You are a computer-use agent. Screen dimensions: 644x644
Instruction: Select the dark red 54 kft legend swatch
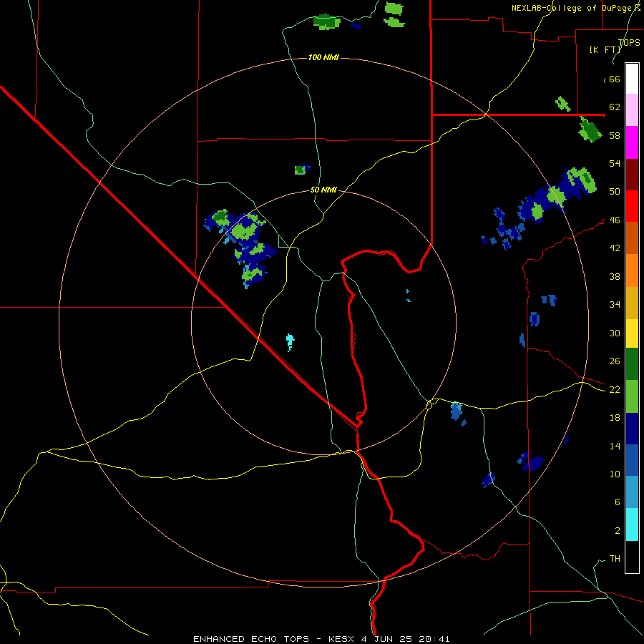click(632, 175)
